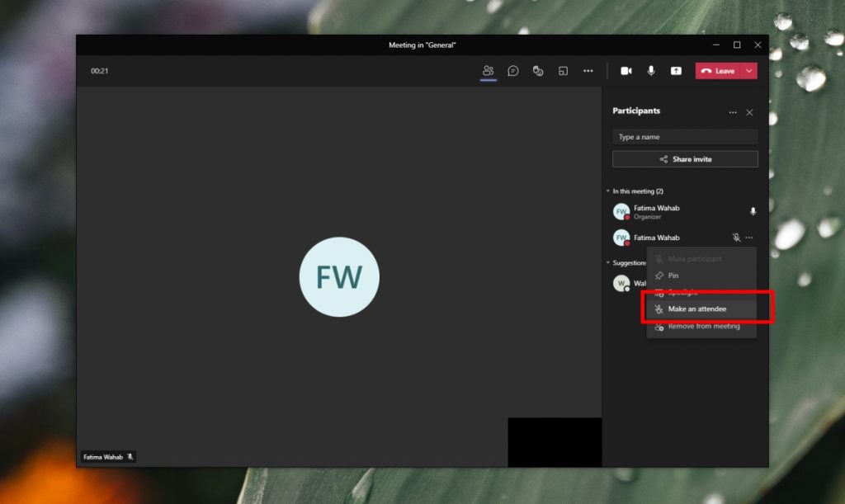845x504 pixels.
Task: Click the Breakout rooms icon
Action: [564, 71]
